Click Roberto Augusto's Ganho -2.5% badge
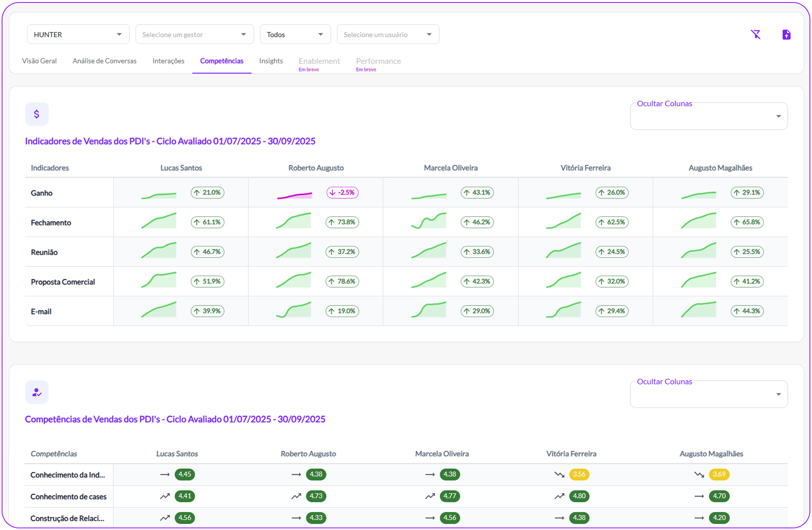The image size is (812, 530). pos(342,193)
